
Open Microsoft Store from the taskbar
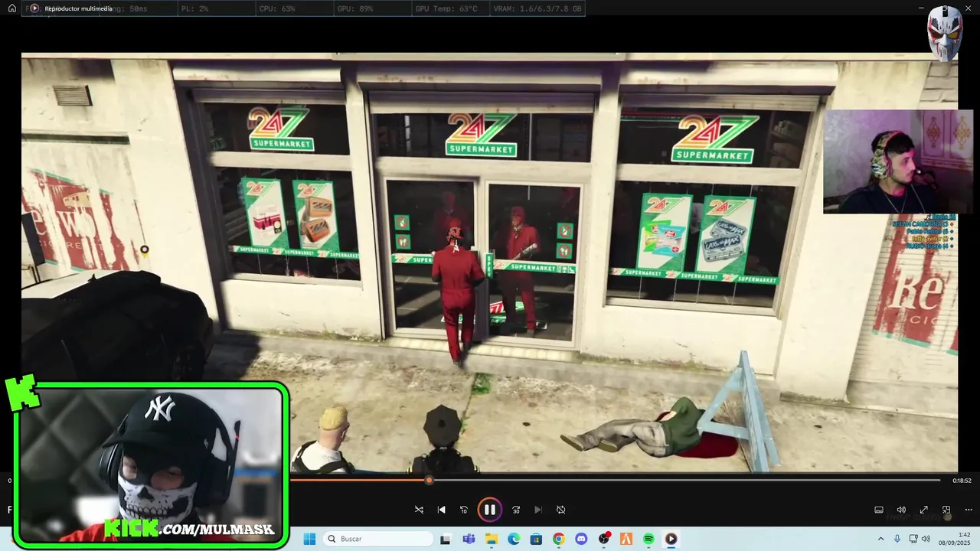536,539
